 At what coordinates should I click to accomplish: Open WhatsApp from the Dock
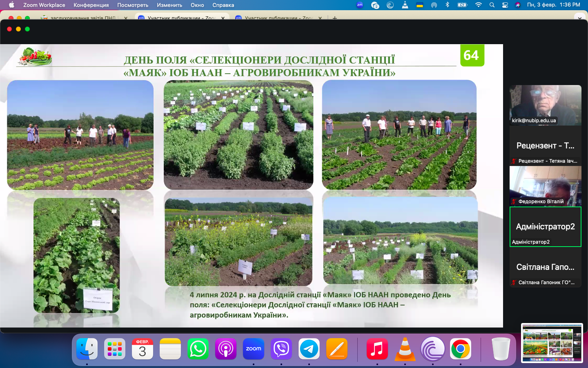tap(198, 349)
